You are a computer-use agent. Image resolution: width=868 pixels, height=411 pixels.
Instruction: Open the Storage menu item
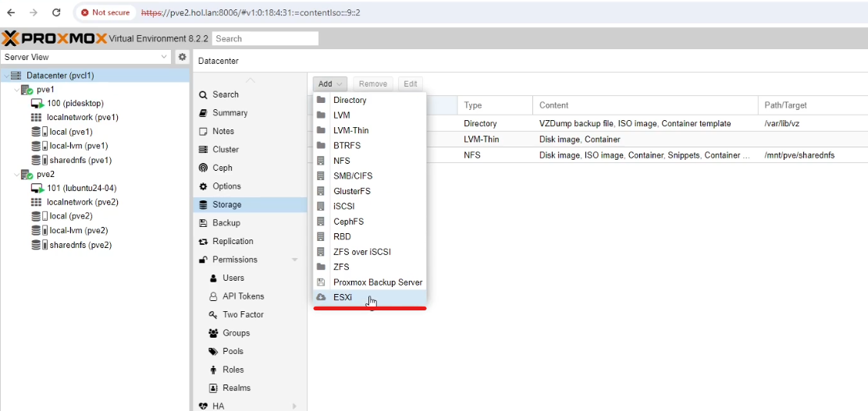click(251, 204)
